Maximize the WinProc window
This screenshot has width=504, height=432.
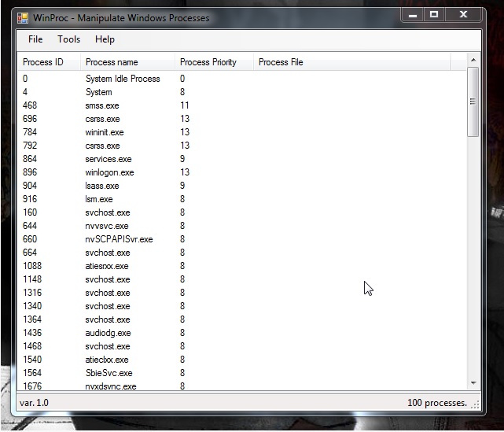click(434, 14)
